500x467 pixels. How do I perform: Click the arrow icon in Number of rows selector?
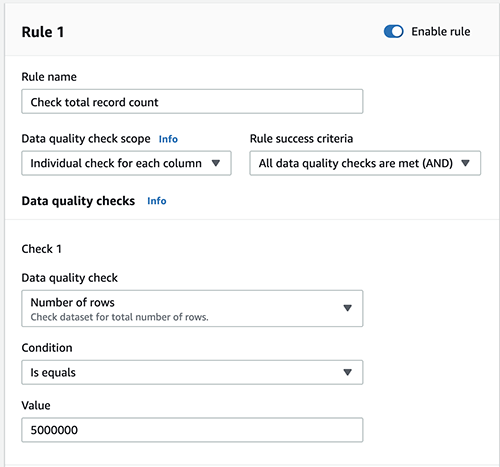click(347, 308)
